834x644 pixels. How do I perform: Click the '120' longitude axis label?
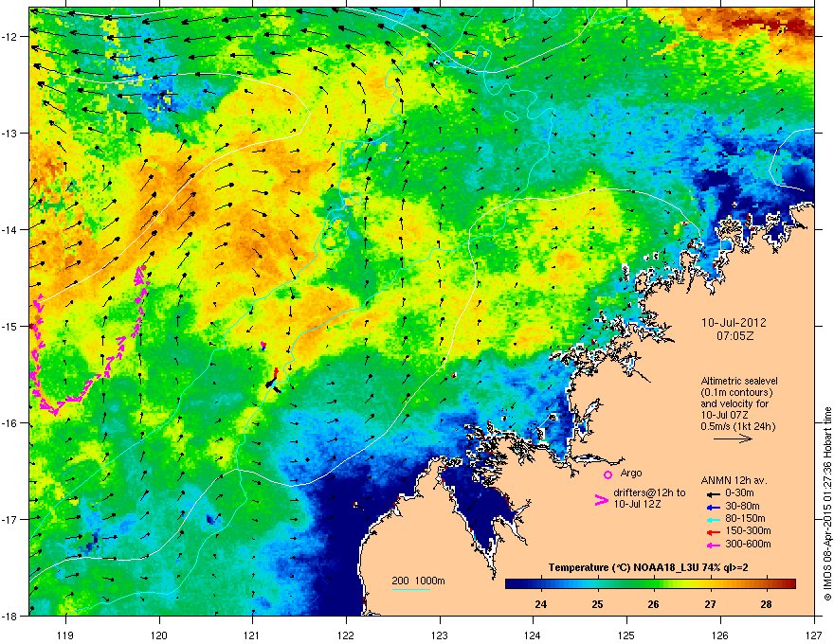(159, 635)
